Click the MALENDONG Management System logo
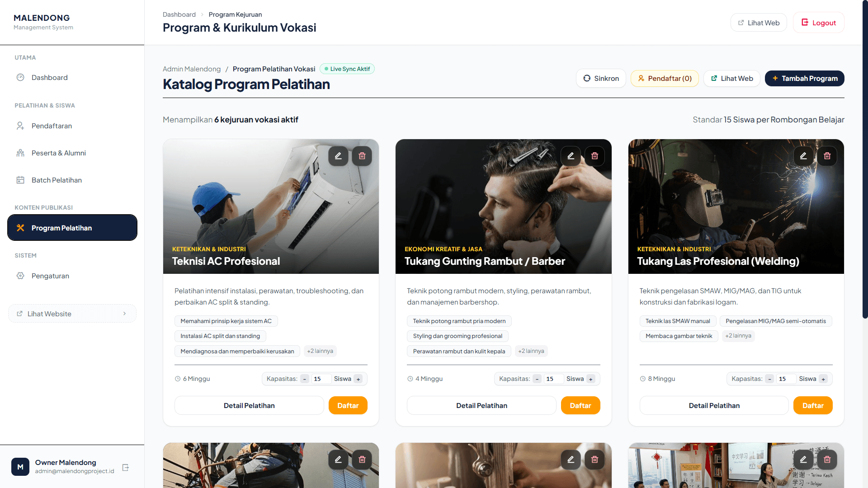The height and width of the screenshot is (488, 868). (x=43, y=22)
